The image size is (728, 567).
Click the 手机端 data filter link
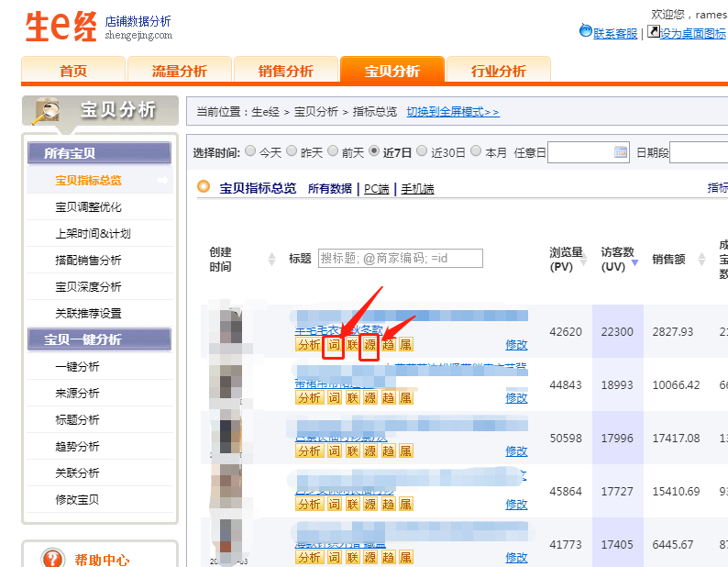click(417, 189)
